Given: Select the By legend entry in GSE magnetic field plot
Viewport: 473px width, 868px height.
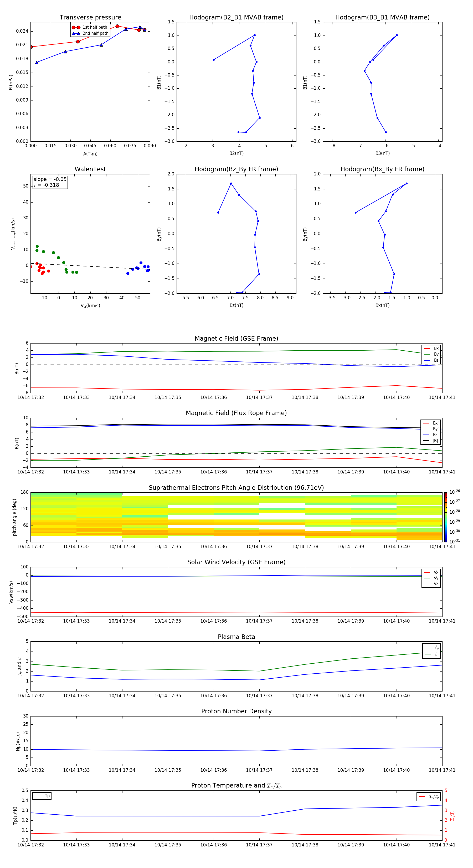Looking at the screenshot, I should (431, 355).
